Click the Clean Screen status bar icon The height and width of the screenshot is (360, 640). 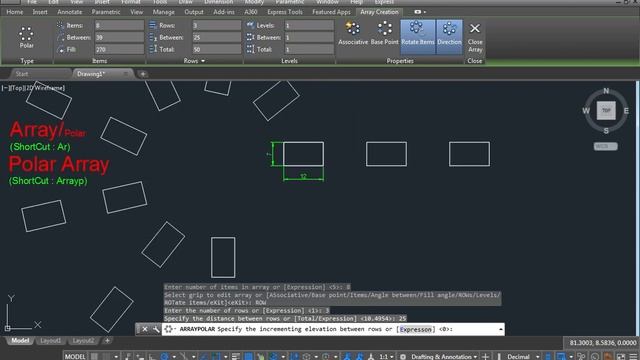tap(621, 356)
